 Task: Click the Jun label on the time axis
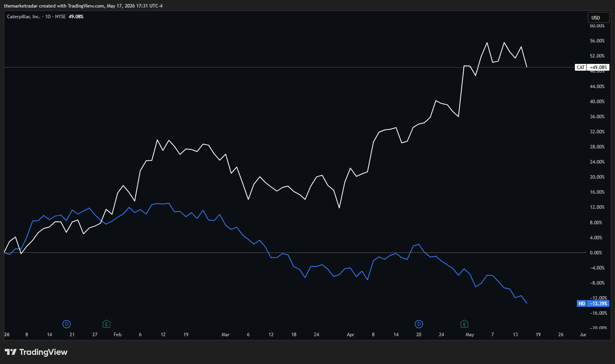(x=583, y=335)
